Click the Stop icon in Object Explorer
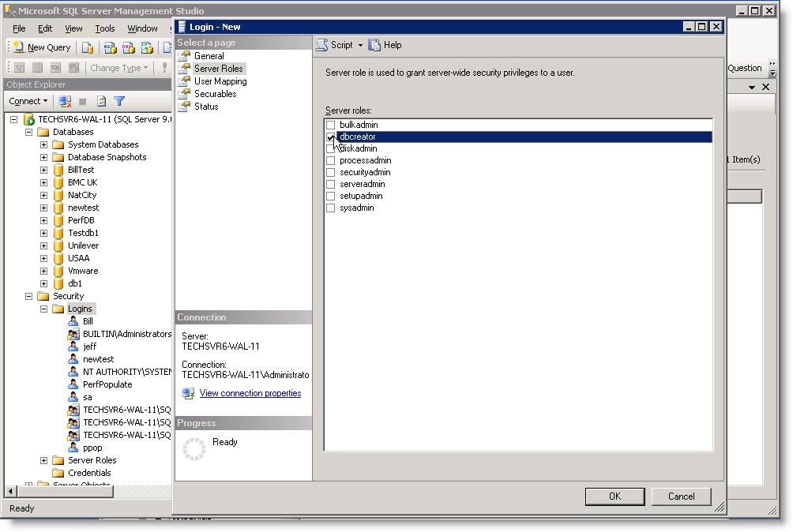The height and width of the screenshot is (532, 793). (82, 102)
